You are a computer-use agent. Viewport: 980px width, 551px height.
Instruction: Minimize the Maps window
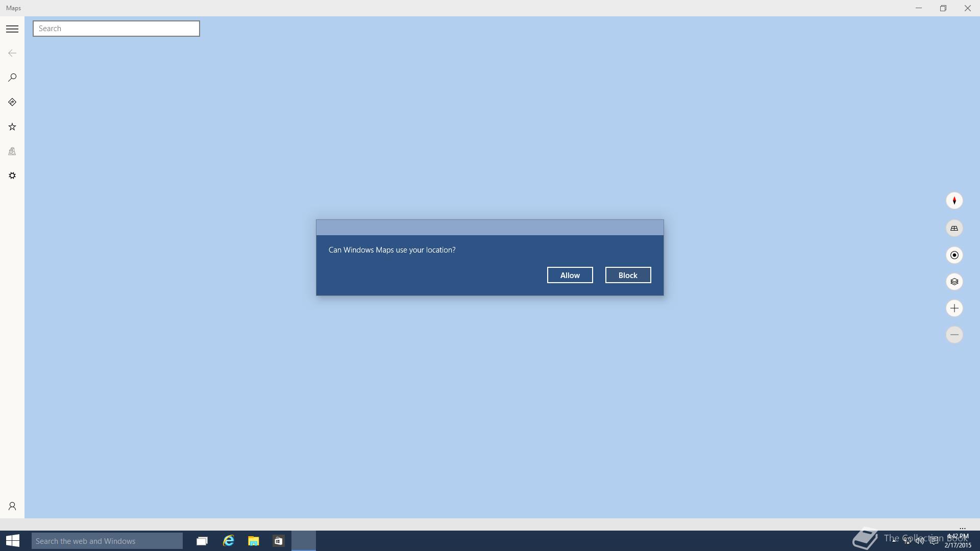click(x=919, y=8)
